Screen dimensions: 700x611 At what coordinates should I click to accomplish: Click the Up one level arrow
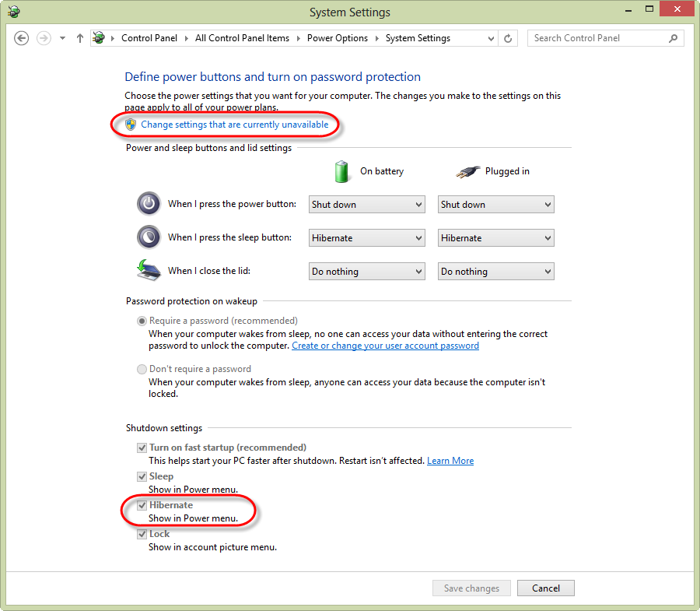pos(79,38)
